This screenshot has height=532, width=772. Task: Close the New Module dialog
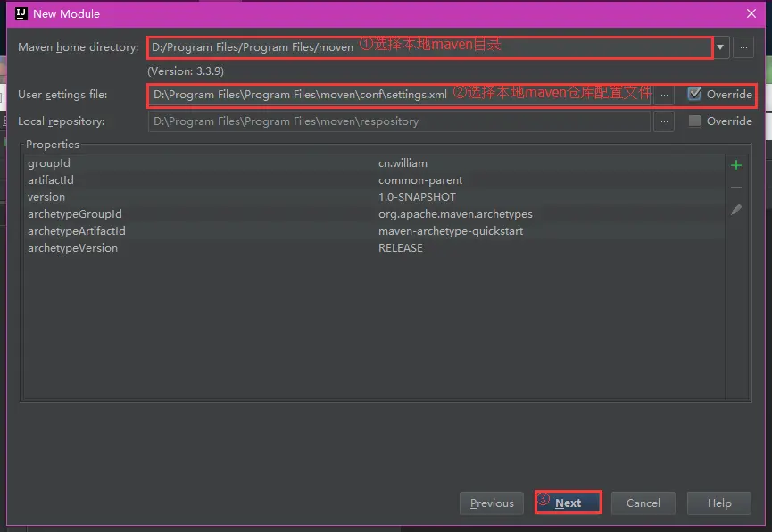pyautogui.click(x=752, y=13)
